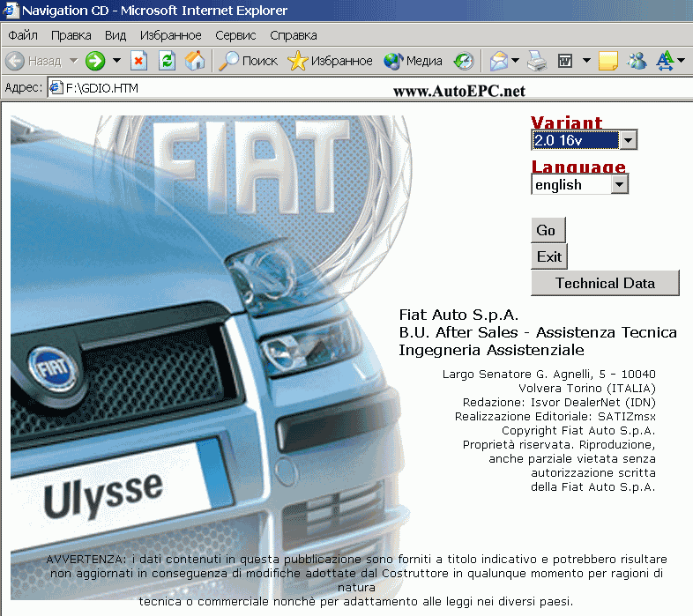Click the 'Fiat Auto S.p.A.' heading text
The image size is (693, 616).
coord(458,315)
